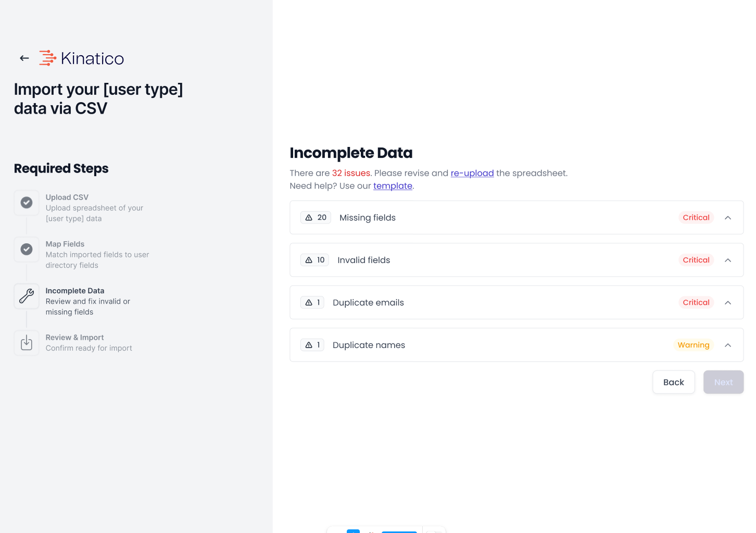
Task: Follow the re-upload link
Action: [472, 173]
